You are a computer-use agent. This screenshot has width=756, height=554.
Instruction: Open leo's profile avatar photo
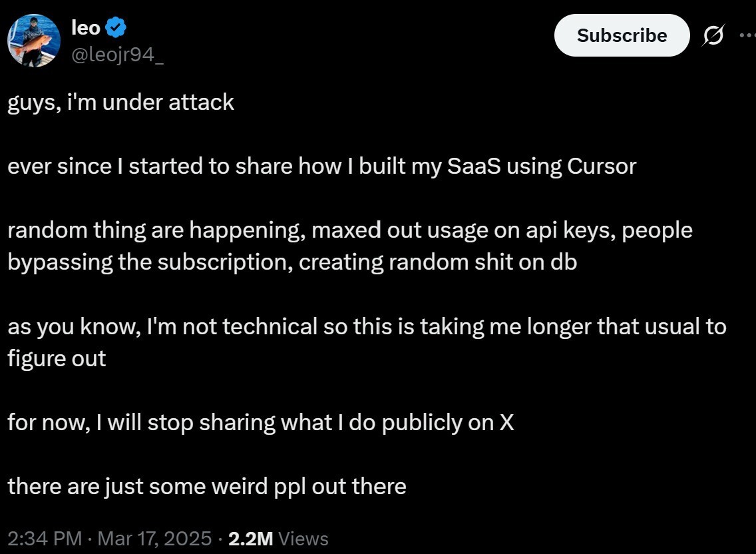[x=33, y=41]
